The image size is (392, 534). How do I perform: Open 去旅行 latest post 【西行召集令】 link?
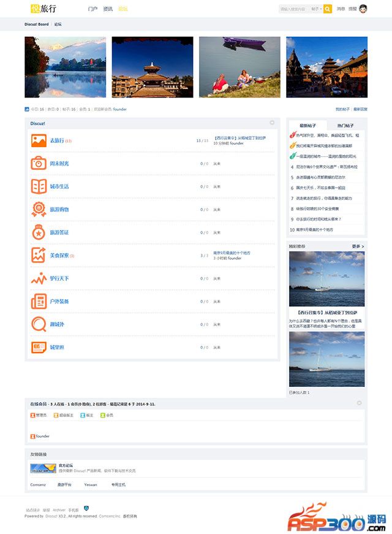[x=239, y=138]
